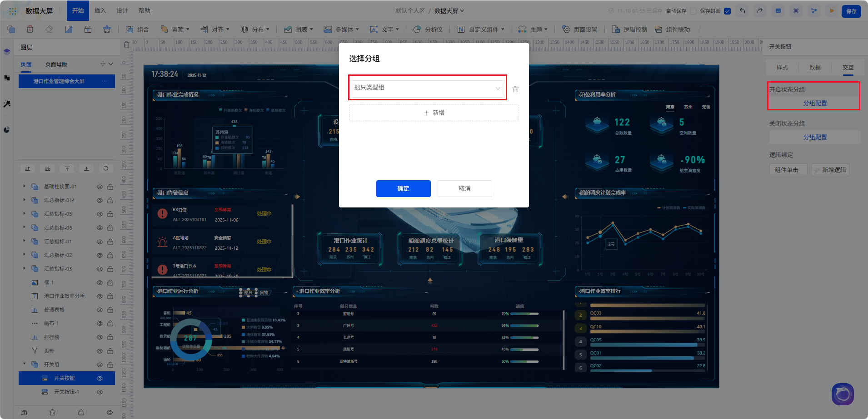The image size is (868, 419).
Task: Click the move layer down icon
Action: tap(47, 169)
